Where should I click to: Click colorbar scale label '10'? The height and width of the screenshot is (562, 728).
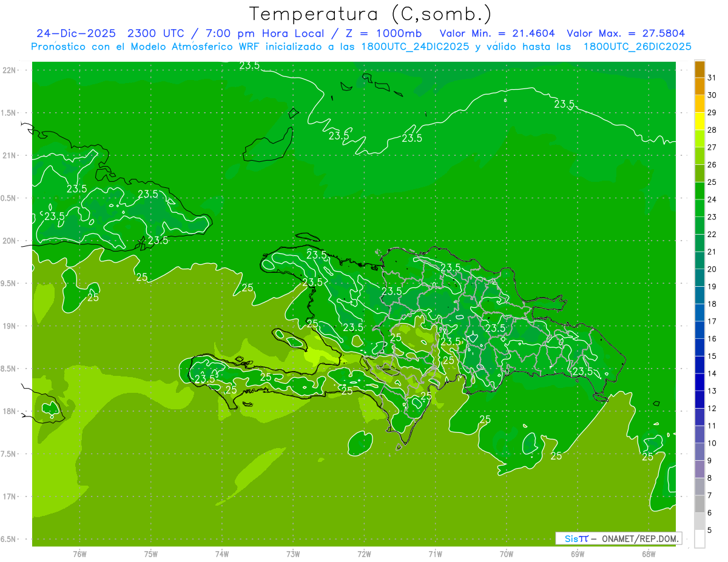[x=712, y=443]
